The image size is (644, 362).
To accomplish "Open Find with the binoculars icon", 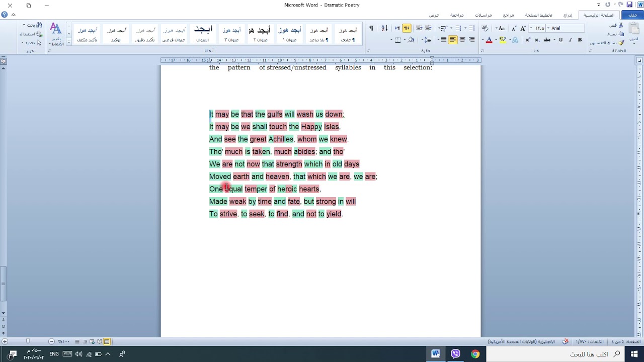I will (x=39, y=25).
